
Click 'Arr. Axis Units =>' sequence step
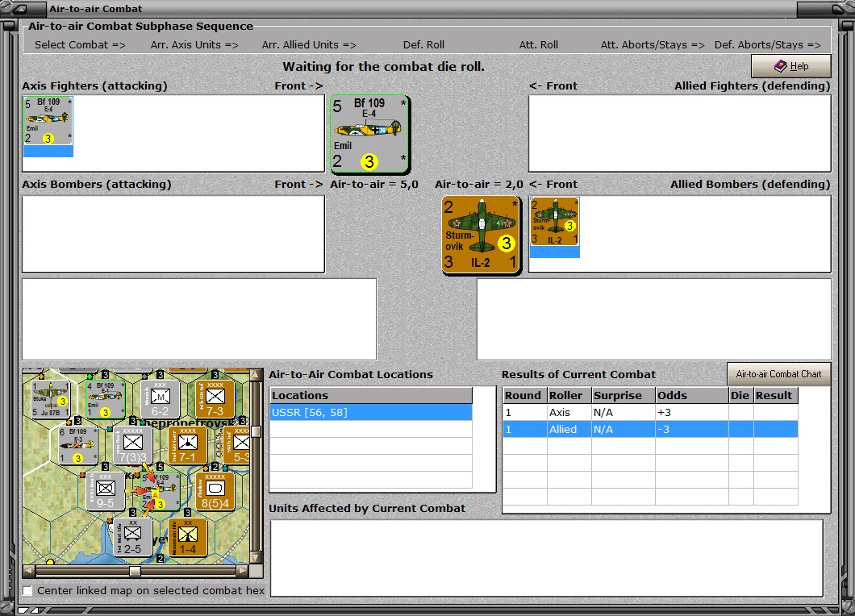(x=194, y=44)
